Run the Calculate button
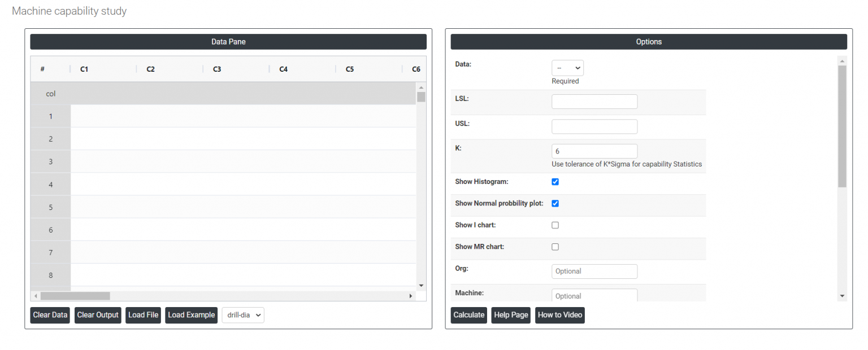The image size is (868, 350). click(468, 315)
